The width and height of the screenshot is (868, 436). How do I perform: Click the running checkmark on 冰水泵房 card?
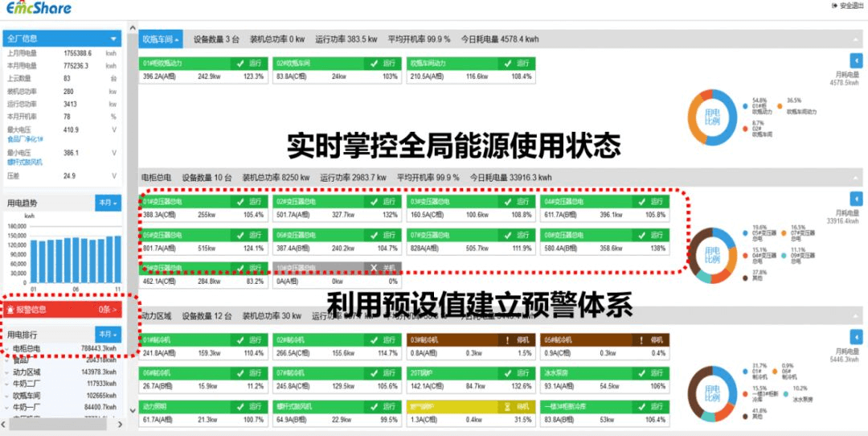click(x=642, y=373)
